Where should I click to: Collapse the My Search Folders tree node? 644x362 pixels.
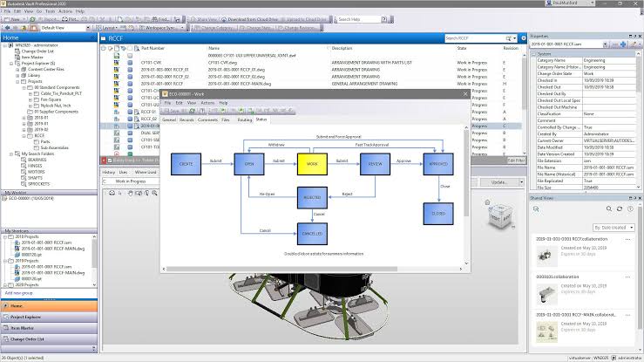click(x=11, y=154)
